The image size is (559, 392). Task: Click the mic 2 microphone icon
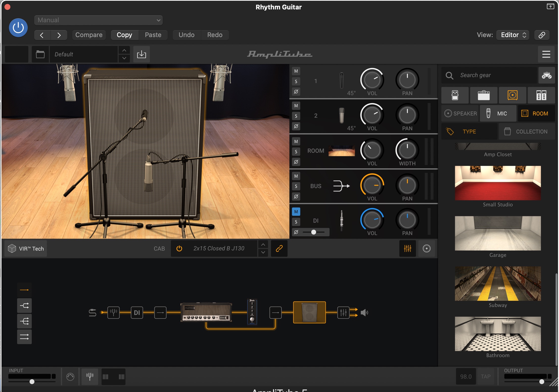[x=342, y=115]
